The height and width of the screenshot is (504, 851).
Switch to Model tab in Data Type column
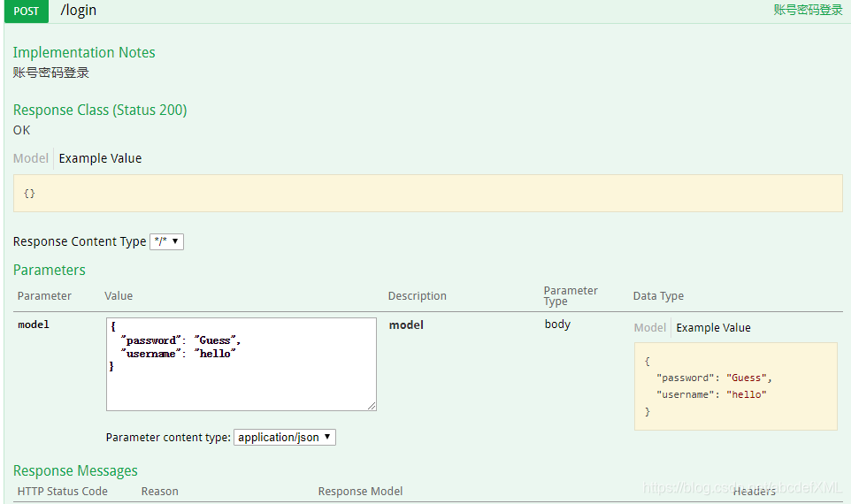649,328
